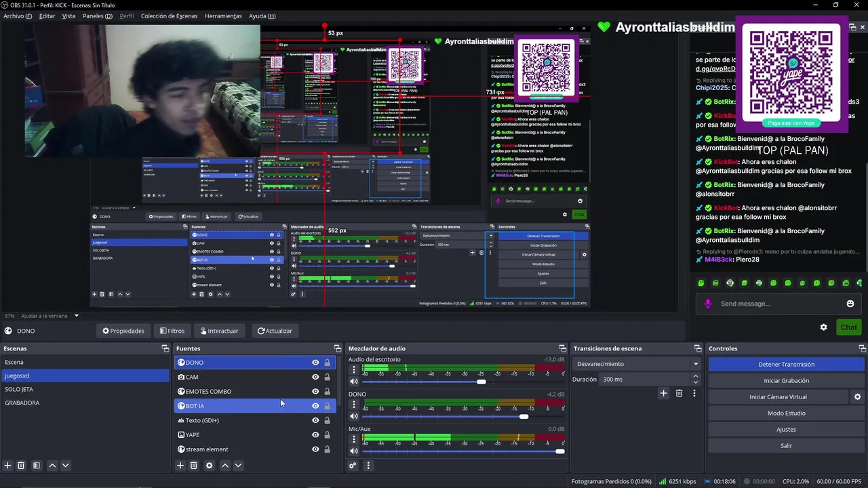Hide the YAPE source

click(x=315, y=434)
